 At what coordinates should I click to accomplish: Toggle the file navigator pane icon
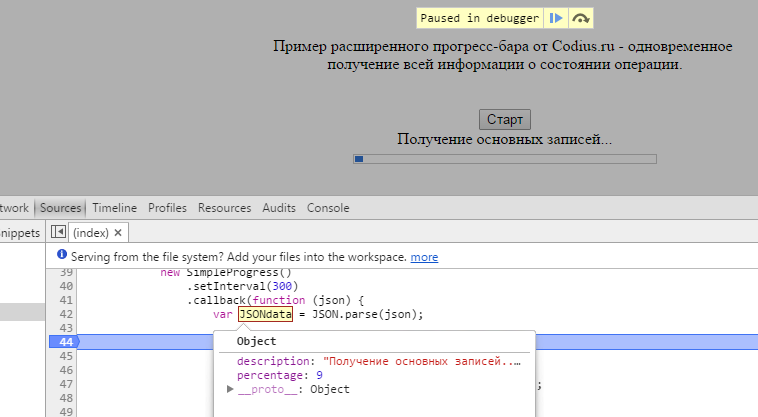point(58,232)
